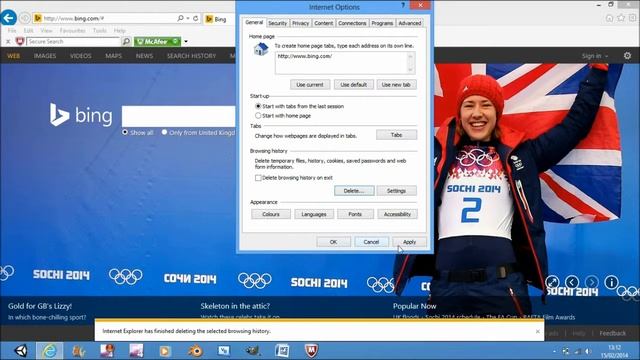The image size is (640, 360).
Task: Open the Home icon in browser corner
Action: tap(609, 18)
